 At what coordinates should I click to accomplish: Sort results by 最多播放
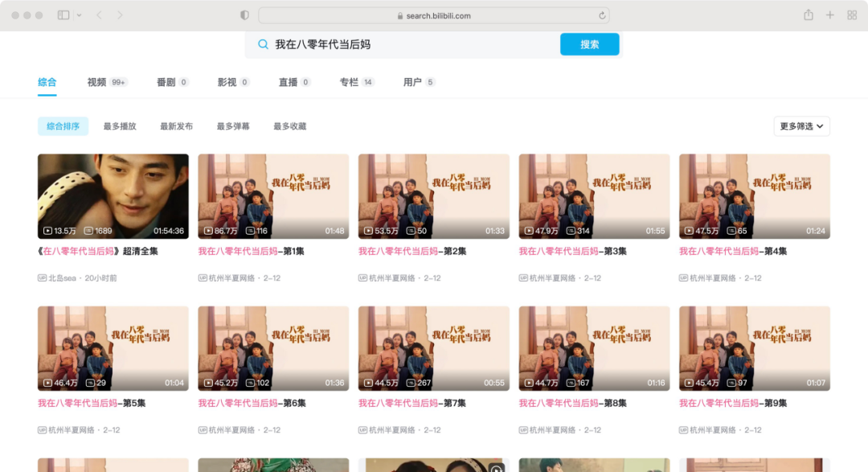click(120, 126)
